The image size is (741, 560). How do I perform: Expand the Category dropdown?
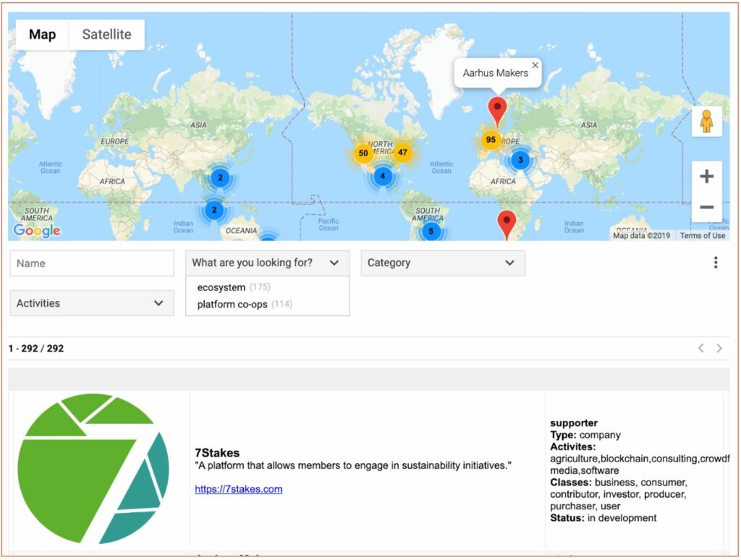442,263
